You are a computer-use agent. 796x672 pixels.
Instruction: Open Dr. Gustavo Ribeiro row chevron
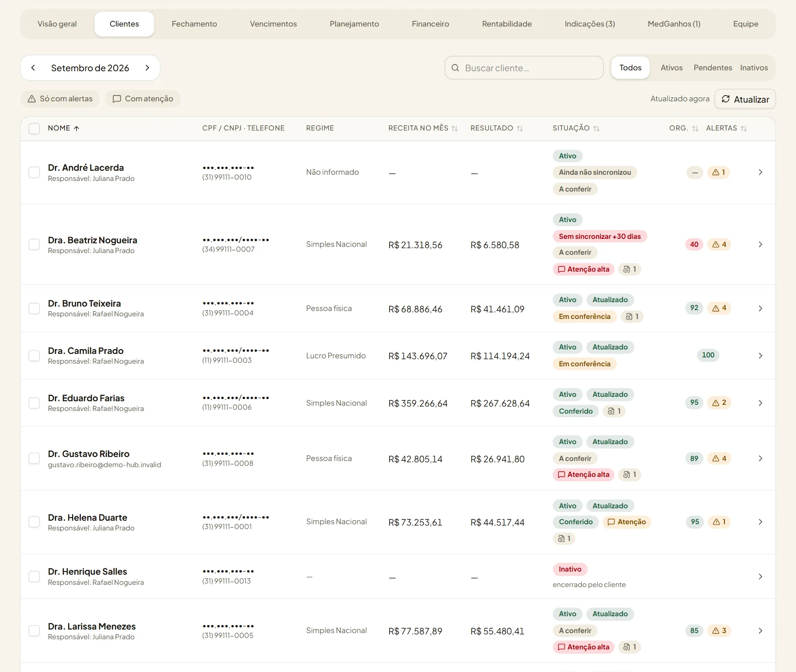[760, 458]
